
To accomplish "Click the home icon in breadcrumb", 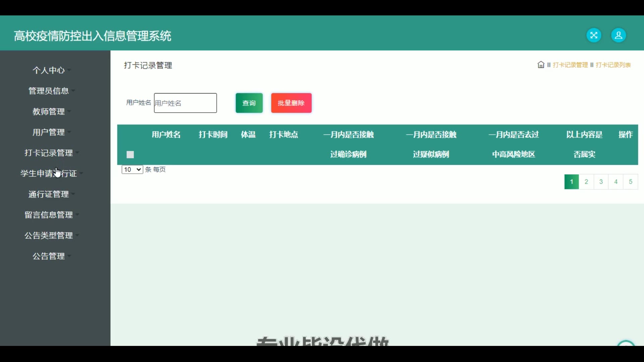I will pos(541,65).
